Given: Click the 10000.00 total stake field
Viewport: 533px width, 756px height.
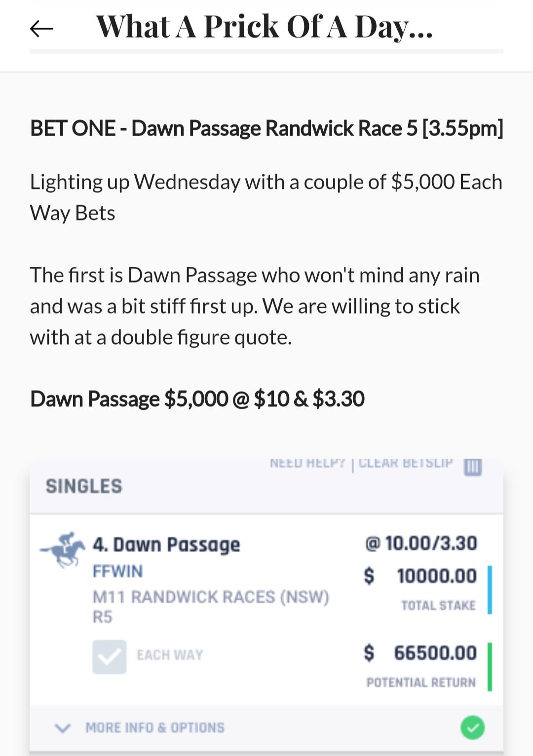Looking at the screenshot, I should [436, 576].
